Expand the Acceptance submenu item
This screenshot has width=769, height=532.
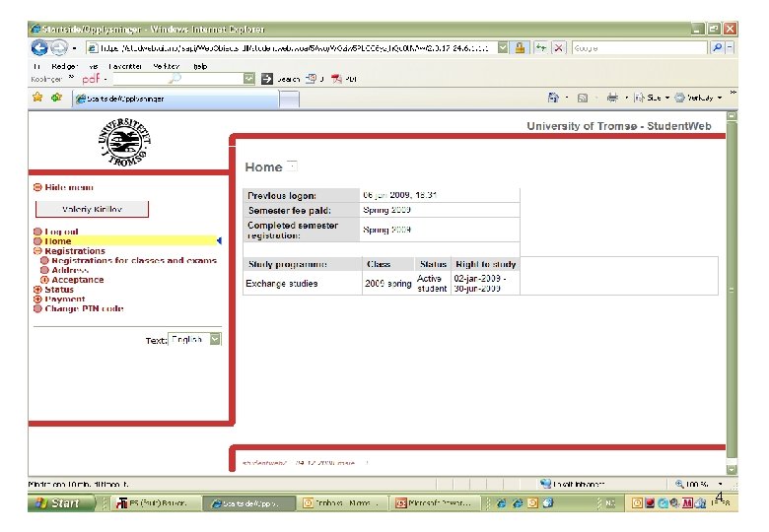[x=44, y=280]
